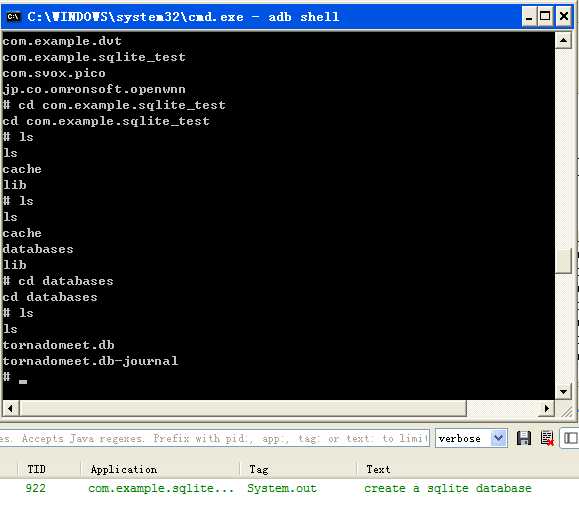Toggle the saved filters view panel icon
The width and height of the screenshot is (579, 505).
point(571,439)
